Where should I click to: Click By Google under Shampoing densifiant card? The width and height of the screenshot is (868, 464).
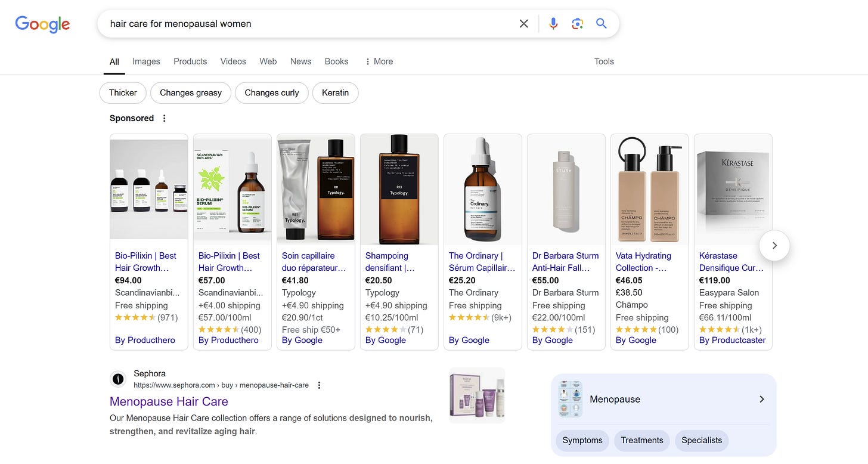386,340
